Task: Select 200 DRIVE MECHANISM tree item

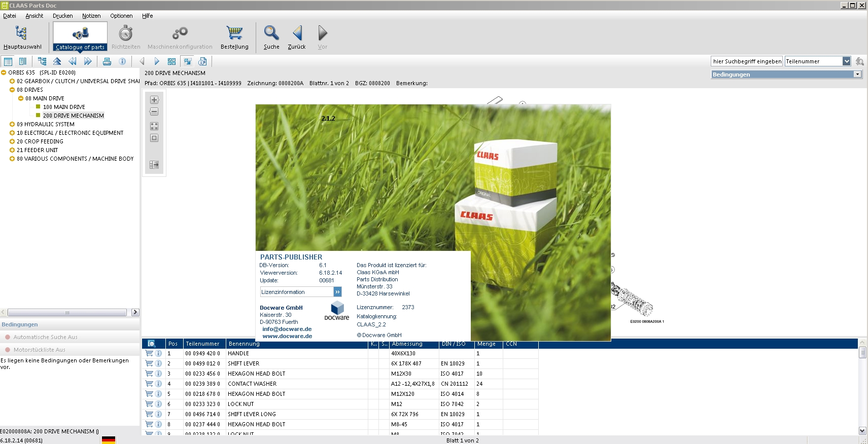Action: click(74, 116)
